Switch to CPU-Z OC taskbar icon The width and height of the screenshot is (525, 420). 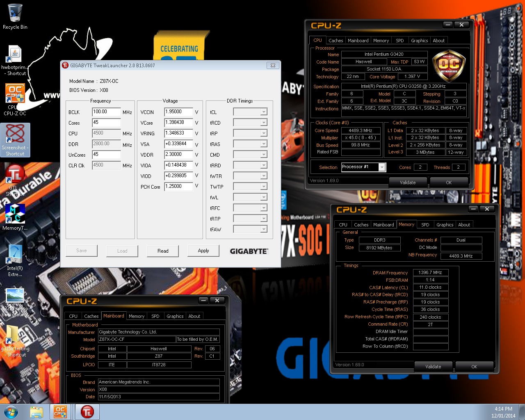60,412
